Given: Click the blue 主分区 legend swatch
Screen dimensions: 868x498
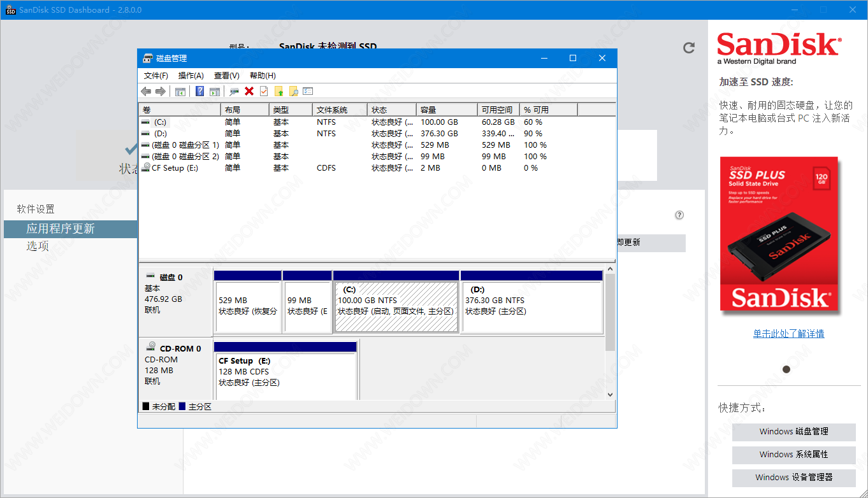Looking at the screenshot, I should (x=182, y=406).
